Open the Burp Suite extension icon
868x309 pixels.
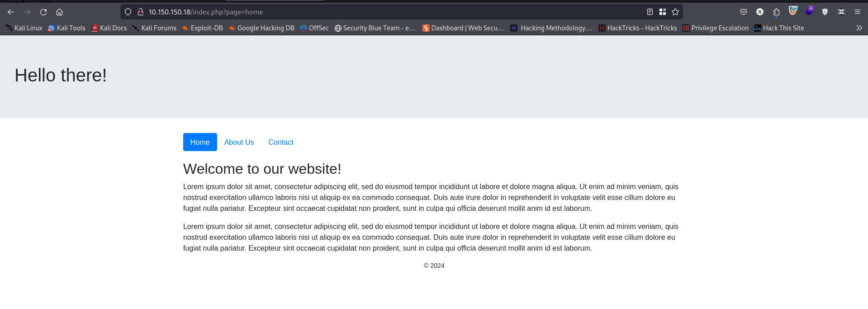793,11
